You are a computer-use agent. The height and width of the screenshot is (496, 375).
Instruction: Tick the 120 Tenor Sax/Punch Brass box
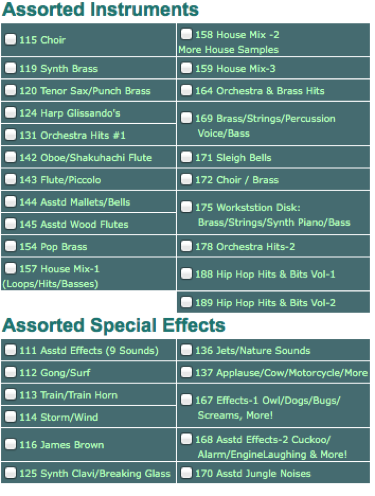(x=11, y=90)
